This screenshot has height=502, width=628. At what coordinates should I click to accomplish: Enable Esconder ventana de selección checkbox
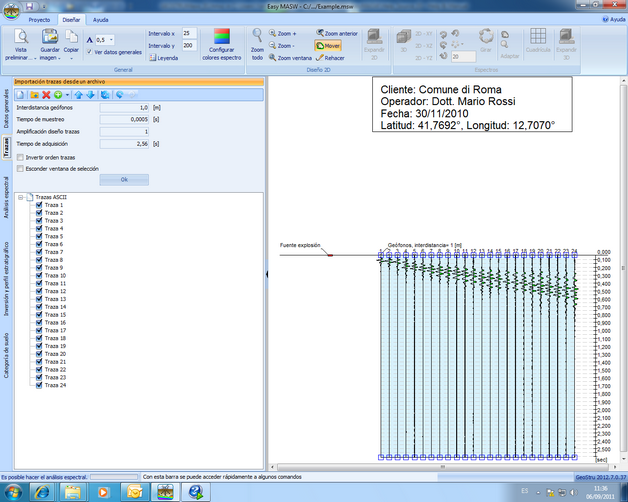pos(20,169)
